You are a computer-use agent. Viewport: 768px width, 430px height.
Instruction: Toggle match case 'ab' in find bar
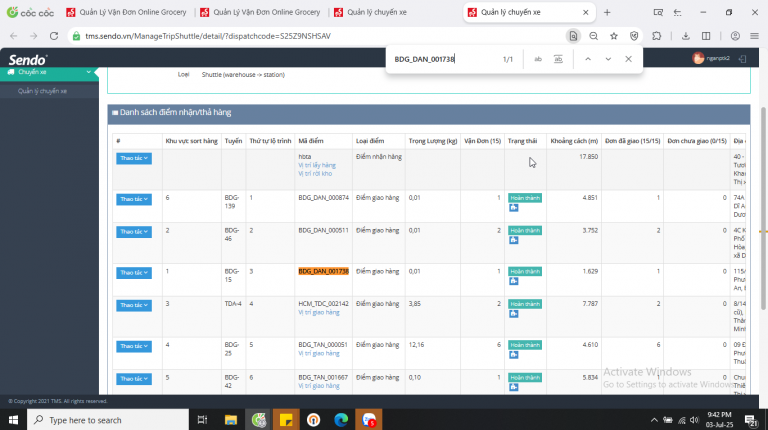click(538, 59)
